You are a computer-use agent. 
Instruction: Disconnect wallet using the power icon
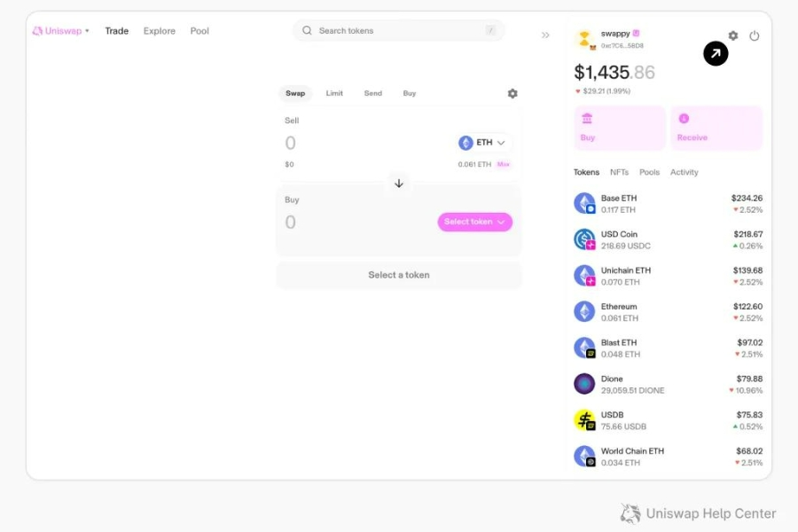[x=755, y=35]
